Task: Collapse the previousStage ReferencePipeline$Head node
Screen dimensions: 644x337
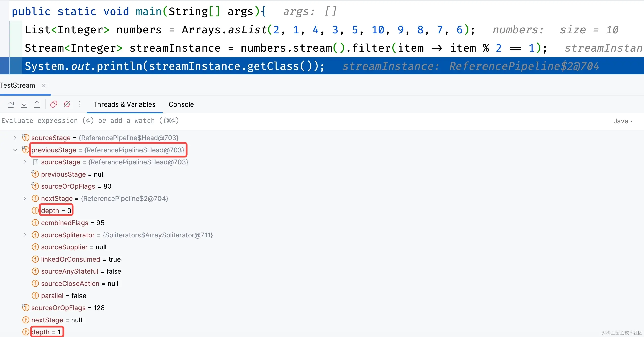Action: [x=15, y=150]
